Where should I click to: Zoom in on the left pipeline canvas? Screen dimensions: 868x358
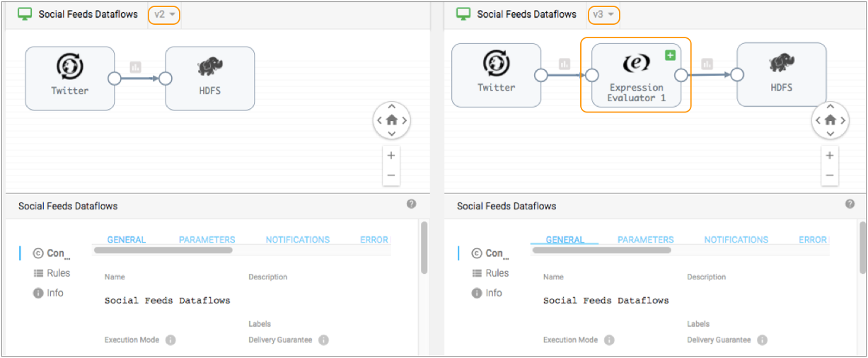pos(391,156)
